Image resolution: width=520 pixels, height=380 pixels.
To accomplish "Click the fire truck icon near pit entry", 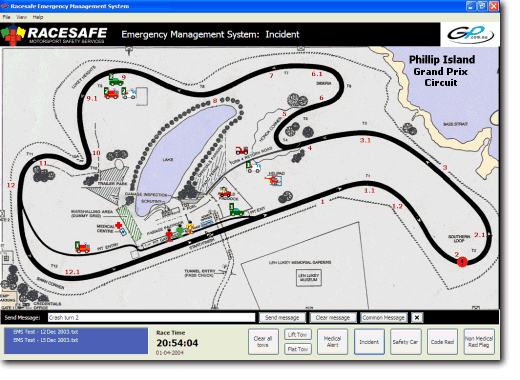I will tap(82, 247).
